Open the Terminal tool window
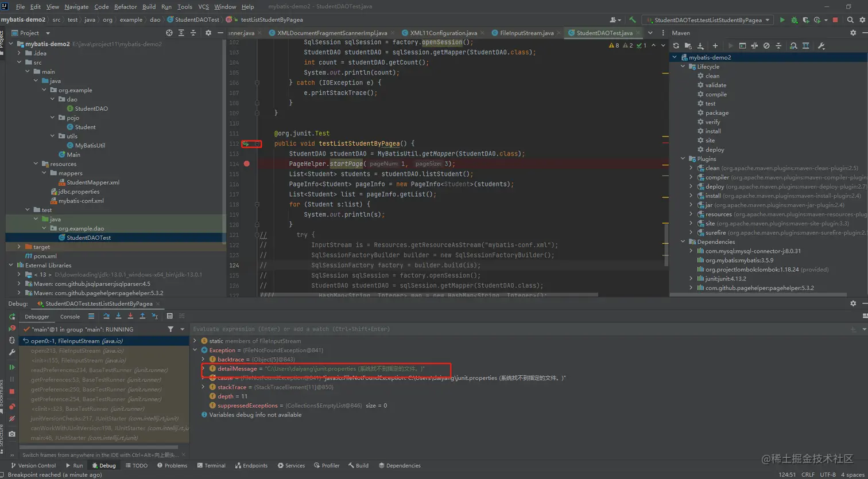This screenshot has height=479, width=868. (211, 465)
